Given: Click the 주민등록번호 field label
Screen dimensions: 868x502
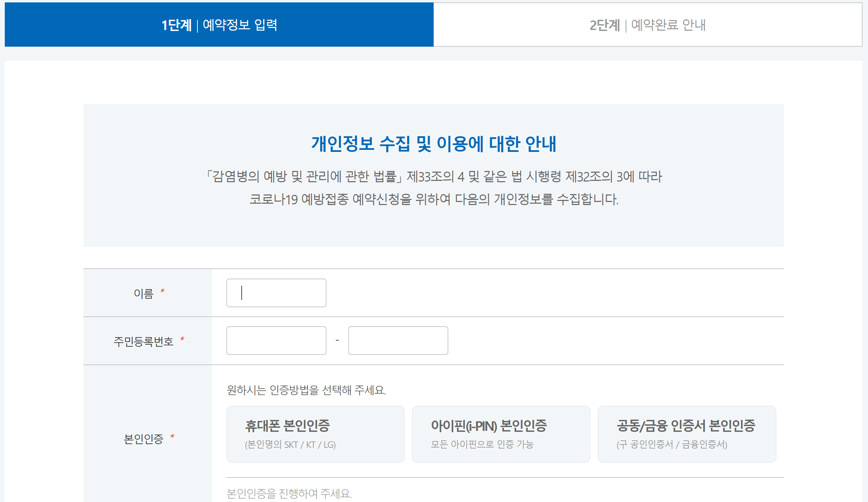Looking at the screenshot, I should 143,342.
